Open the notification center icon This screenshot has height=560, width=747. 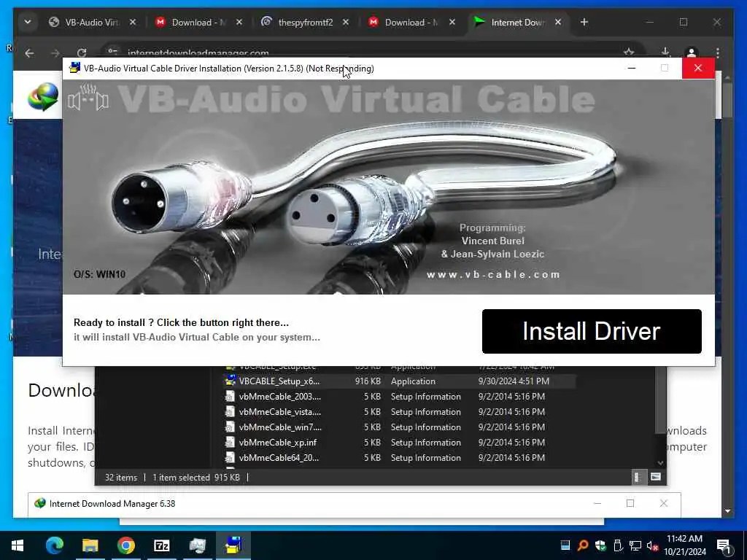(723, 545)
